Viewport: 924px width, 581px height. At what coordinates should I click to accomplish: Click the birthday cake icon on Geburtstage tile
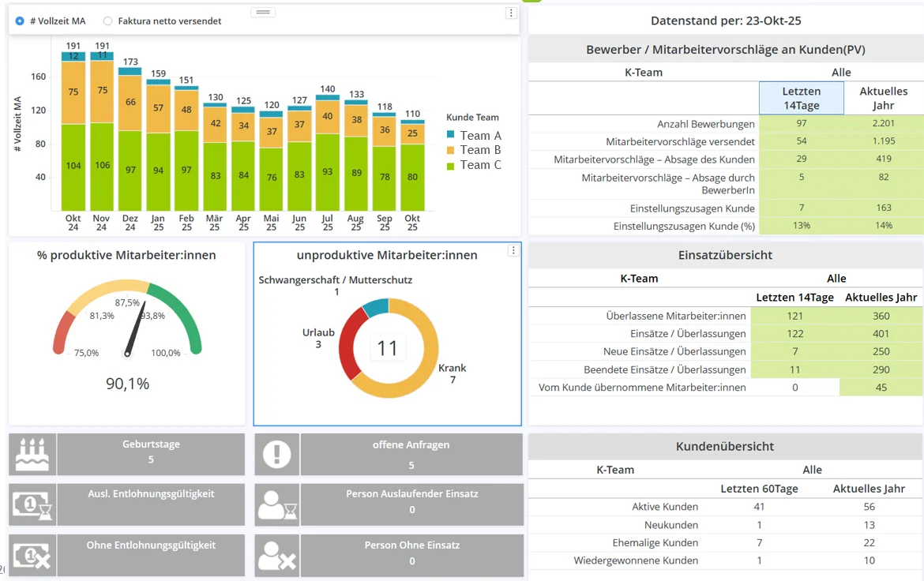(32, 454)
